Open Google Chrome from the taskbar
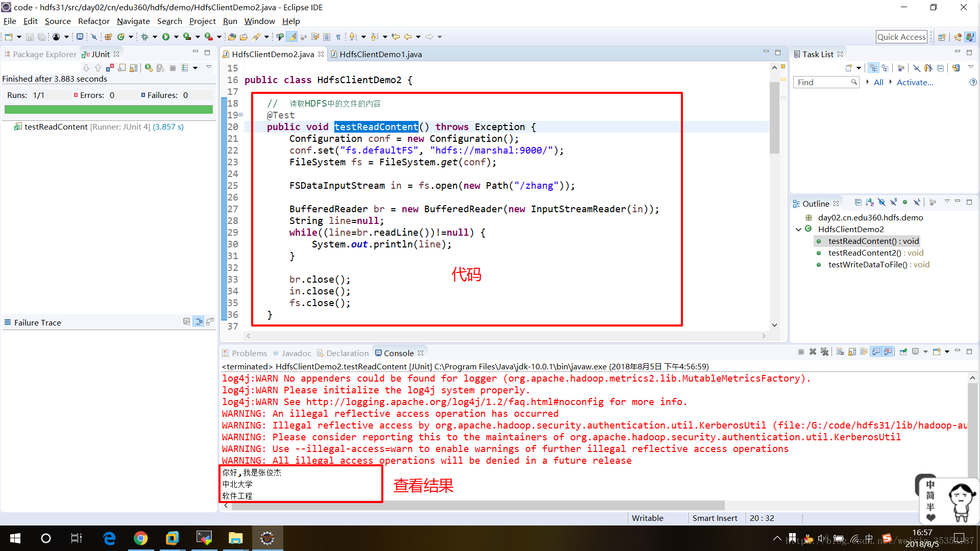The height and width of the screenshot is (551, 980). click(x=140, y=538)
